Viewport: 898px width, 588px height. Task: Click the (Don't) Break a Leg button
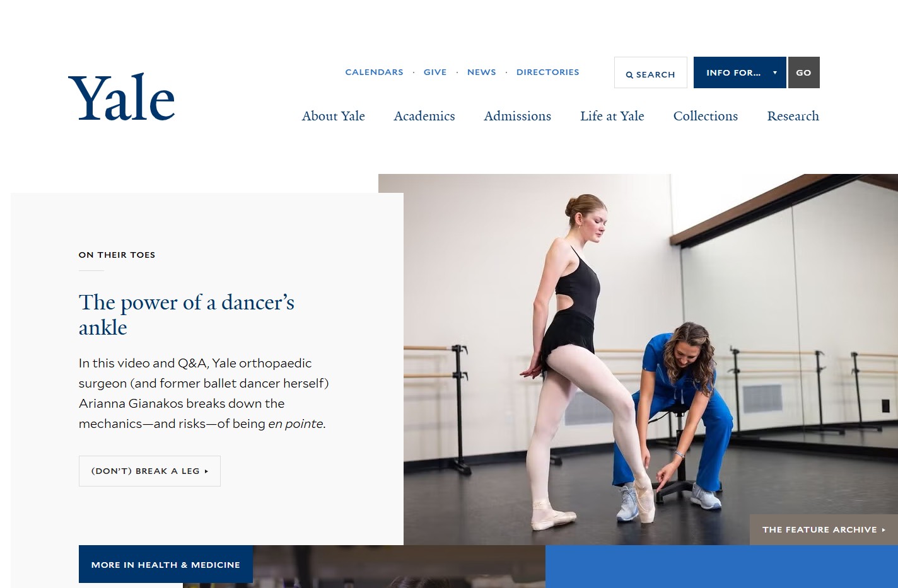click(149, 471)
